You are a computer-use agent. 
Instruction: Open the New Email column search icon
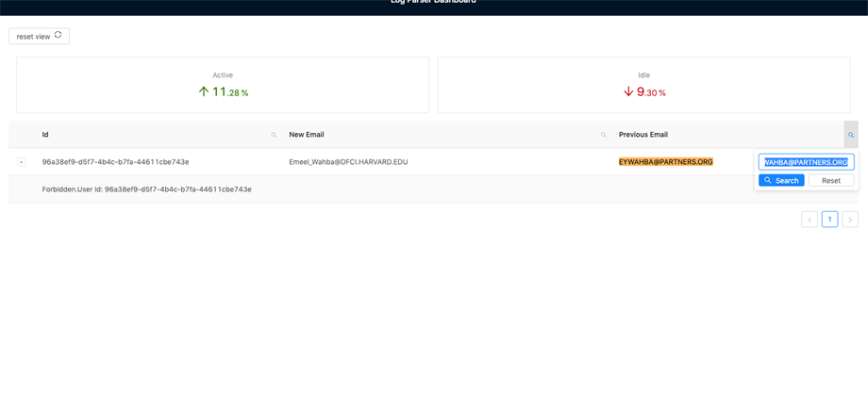pyautogui.click(x=604, y=135)
